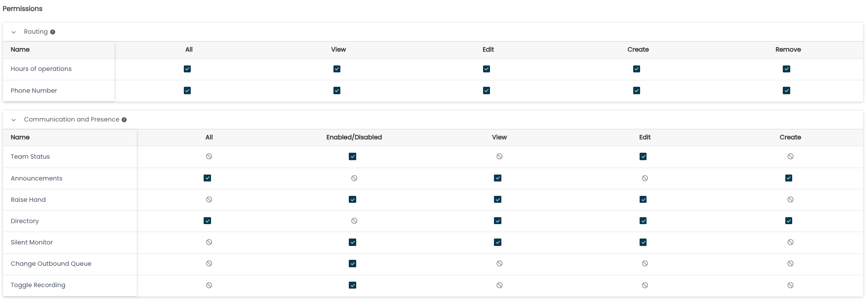Uncheck Edit permission for Team Status

click(643, 156)
